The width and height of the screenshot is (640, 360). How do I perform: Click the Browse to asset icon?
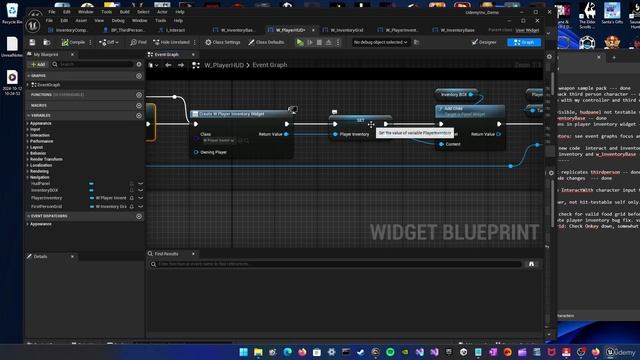47,42
